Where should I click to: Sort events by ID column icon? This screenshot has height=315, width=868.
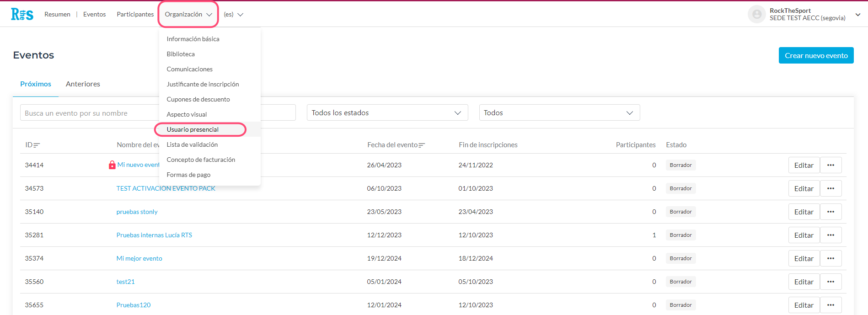37,145
